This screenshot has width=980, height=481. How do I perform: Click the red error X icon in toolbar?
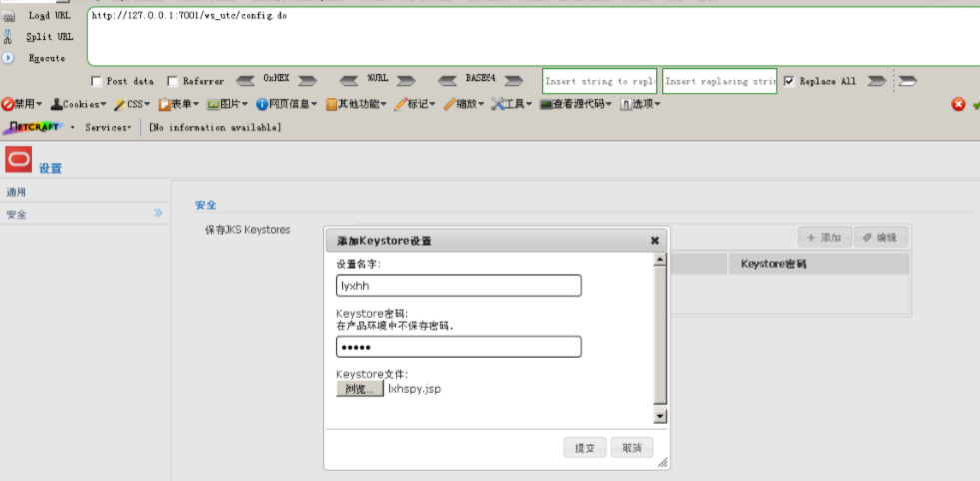pos(958,104)
